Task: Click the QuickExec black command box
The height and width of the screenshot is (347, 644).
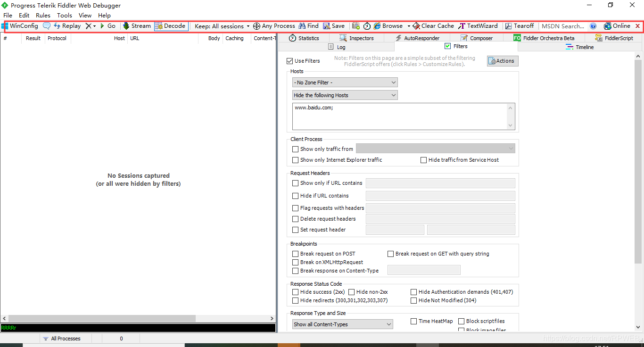Action: [x=138, y=328]
